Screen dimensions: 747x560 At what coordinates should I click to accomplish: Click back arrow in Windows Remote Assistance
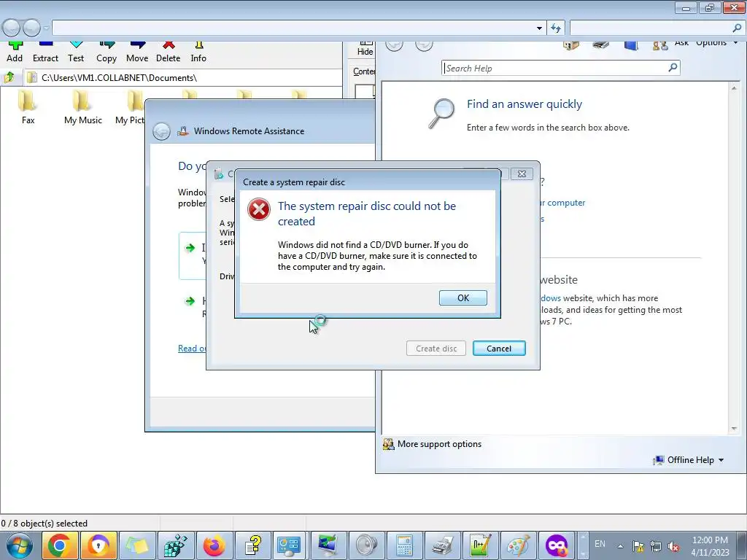(161, 131)
